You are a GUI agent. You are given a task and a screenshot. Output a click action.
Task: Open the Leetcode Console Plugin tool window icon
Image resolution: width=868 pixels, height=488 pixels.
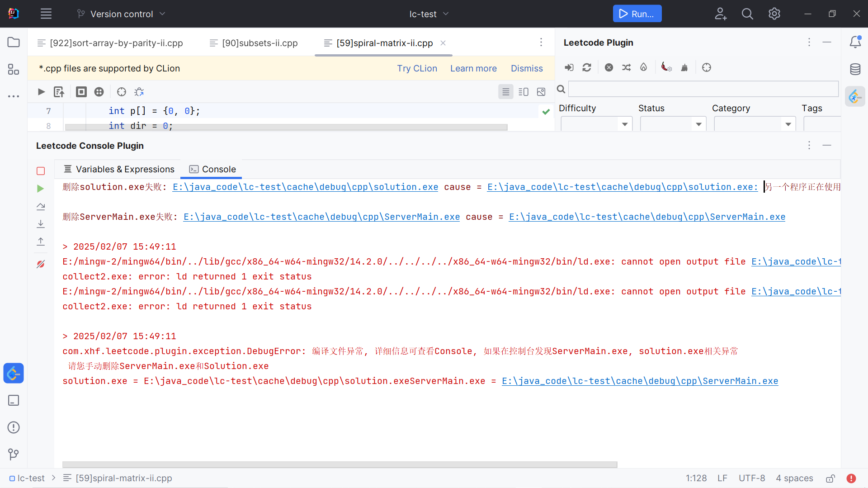pos(14,373)
